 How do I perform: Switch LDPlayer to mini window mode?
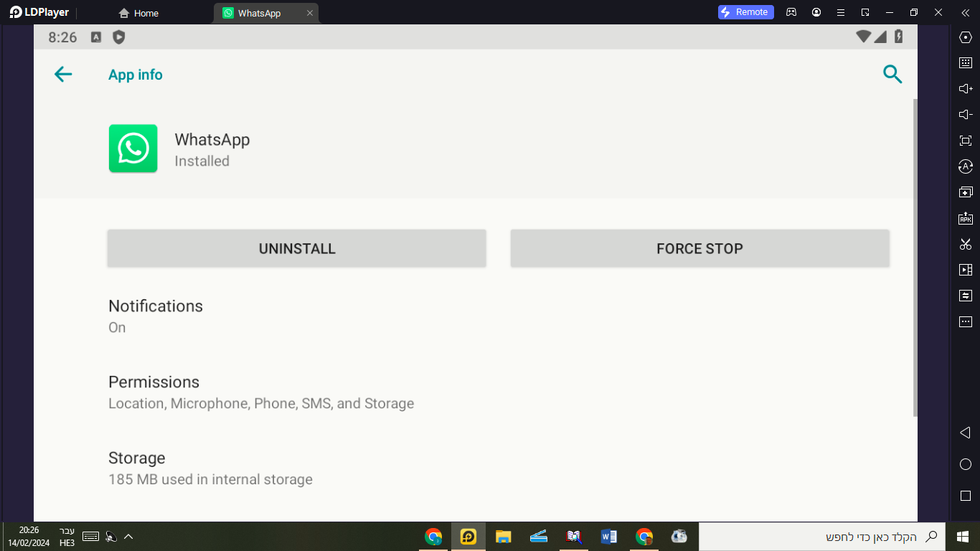865,12
